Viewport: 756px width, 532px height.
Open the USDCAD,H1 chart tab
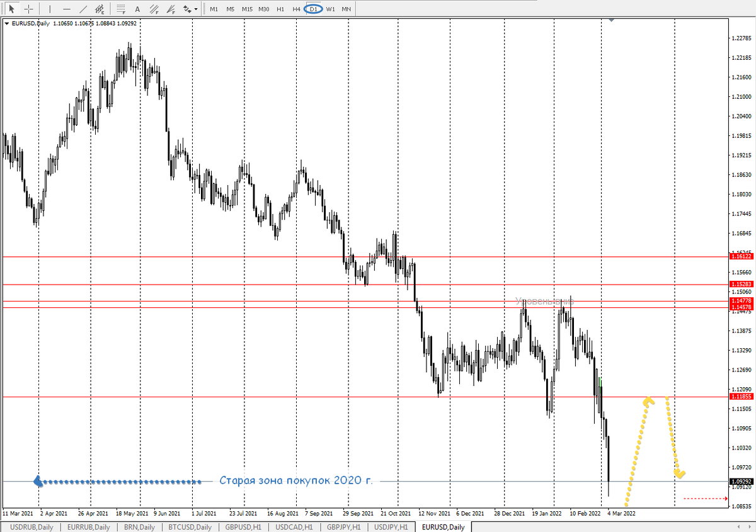(295, 527)
